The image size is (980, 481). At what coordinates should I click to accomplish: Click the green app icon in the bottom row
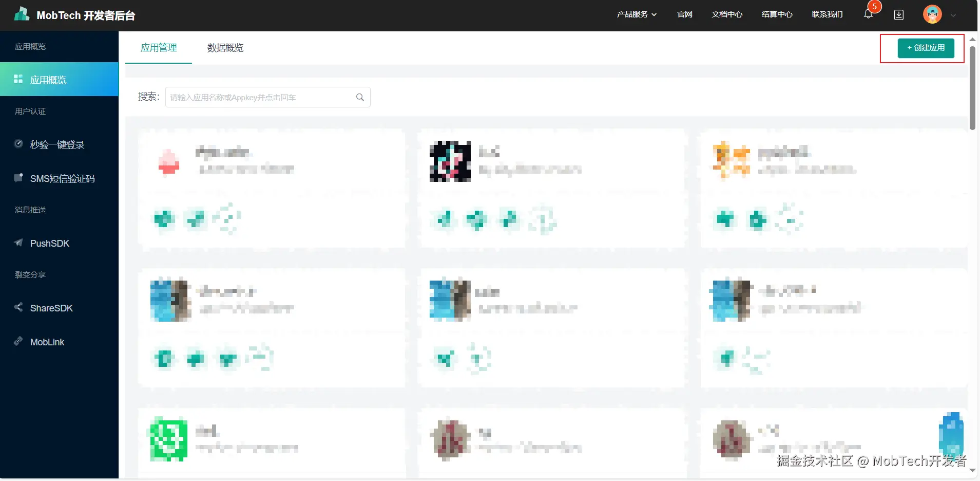(x=168, y=440)
